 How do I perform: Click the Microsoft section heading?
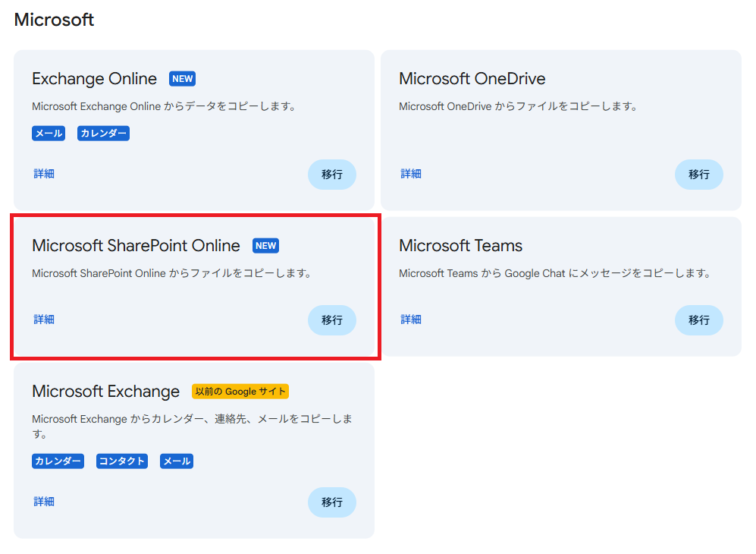point(54,20)
